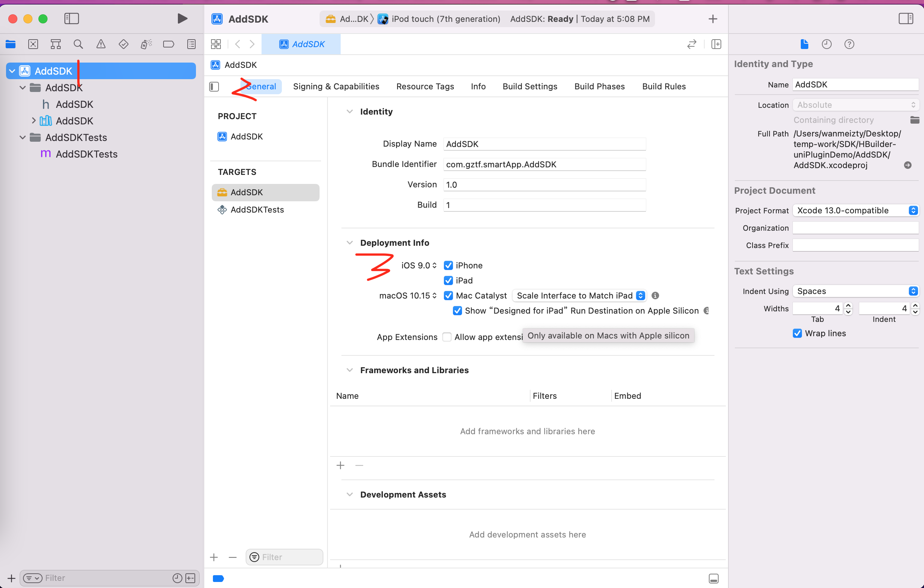
Task: Enable Allow app extension API only
Action: tap(447, 337)
